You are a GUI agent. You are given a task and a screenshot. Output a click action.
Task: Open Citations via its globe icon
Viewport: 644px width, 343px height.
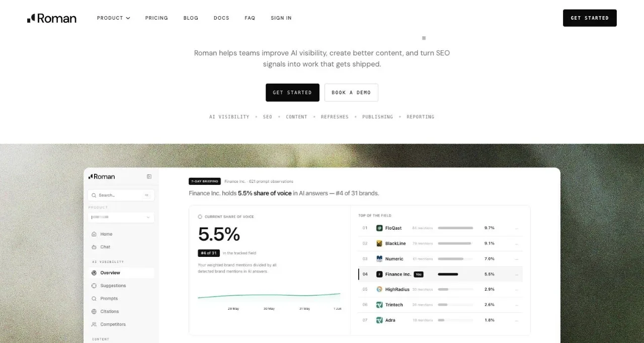(94, 312)
